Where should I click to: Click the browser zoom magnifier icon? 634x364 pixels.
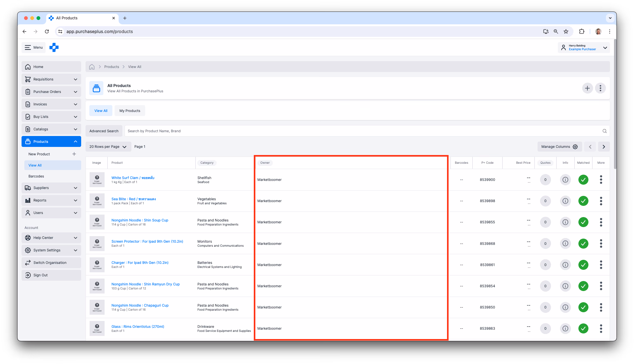click(x=556, y=32)
